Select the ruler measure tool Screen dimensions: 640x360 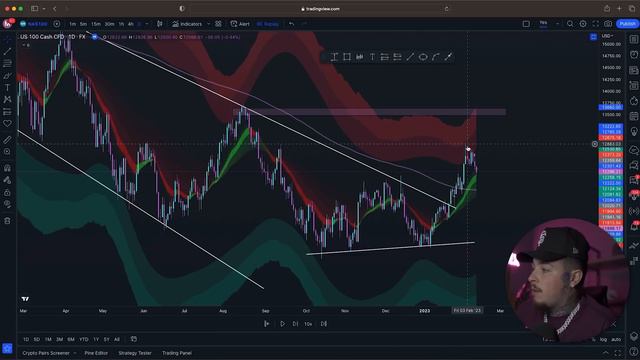[x=7, y=140]
